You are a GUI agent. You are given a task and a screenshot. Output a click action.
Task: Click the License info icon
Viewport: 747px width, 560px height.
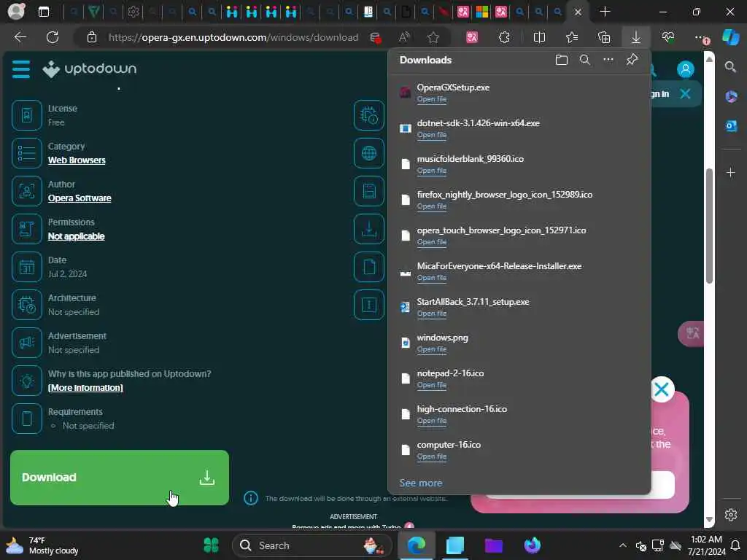tap(27, 115)
